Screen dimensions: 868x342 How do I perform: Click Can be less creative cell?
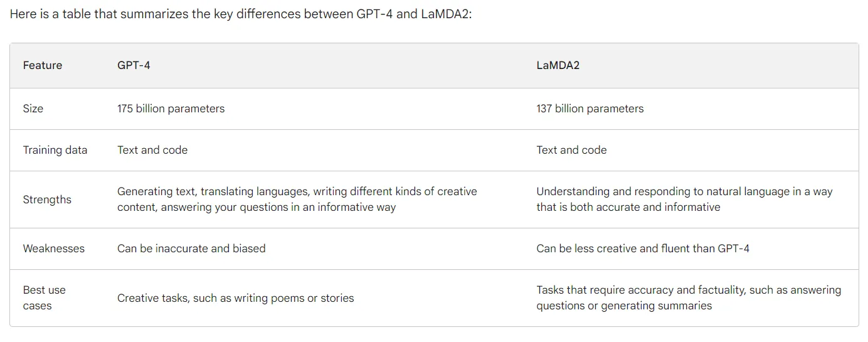tap(643, 248)
